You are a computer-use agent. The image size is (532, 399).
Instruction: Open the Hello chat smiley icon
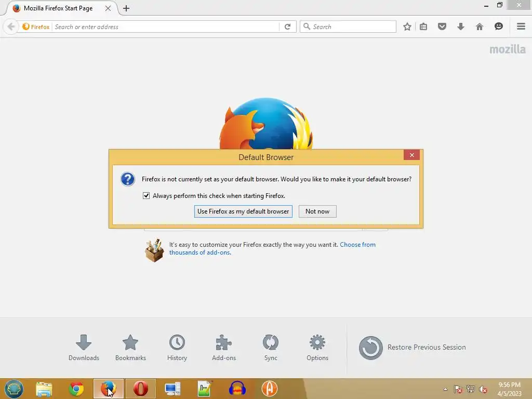[498, 26]
